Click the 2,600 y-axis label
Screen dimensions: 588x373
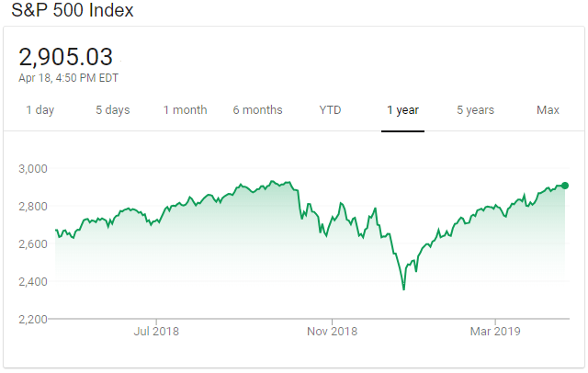click(33, 243)
